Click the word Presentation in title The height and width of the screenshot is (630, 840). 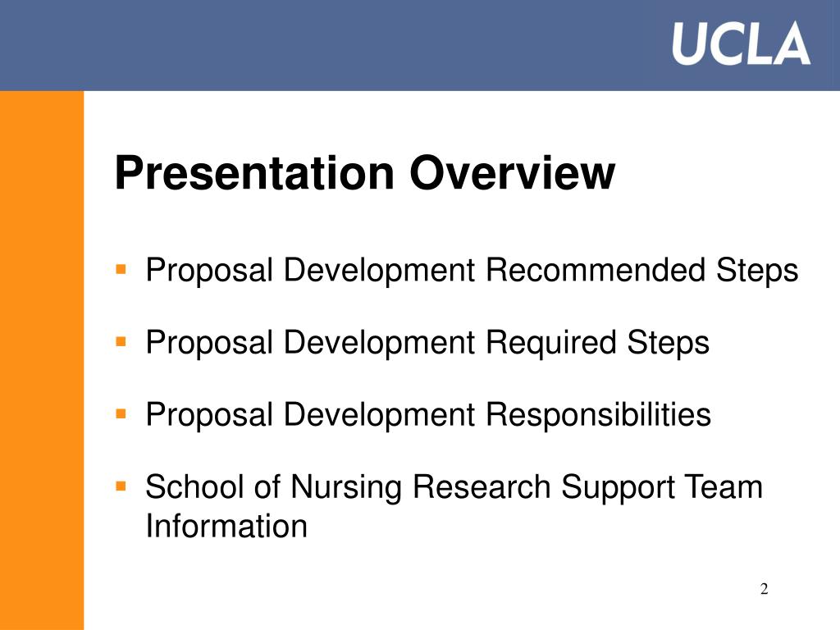pos(254,172)
